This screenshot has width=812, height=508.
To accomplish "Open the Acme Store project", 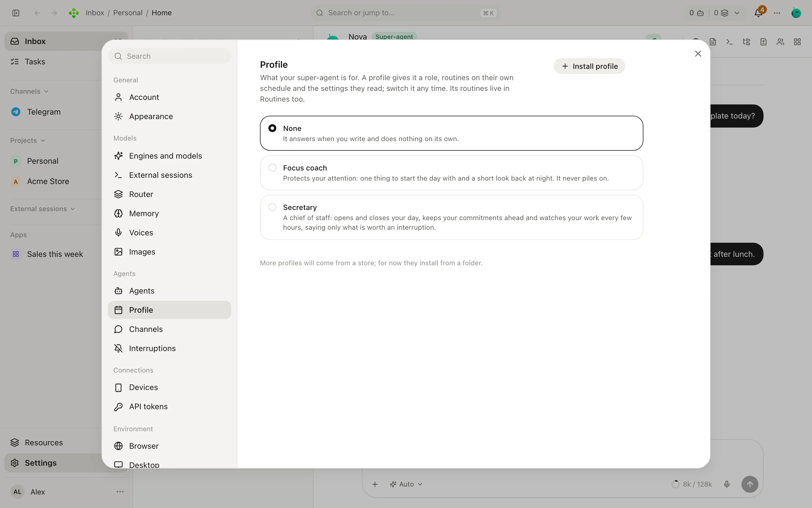I will 53,181.
